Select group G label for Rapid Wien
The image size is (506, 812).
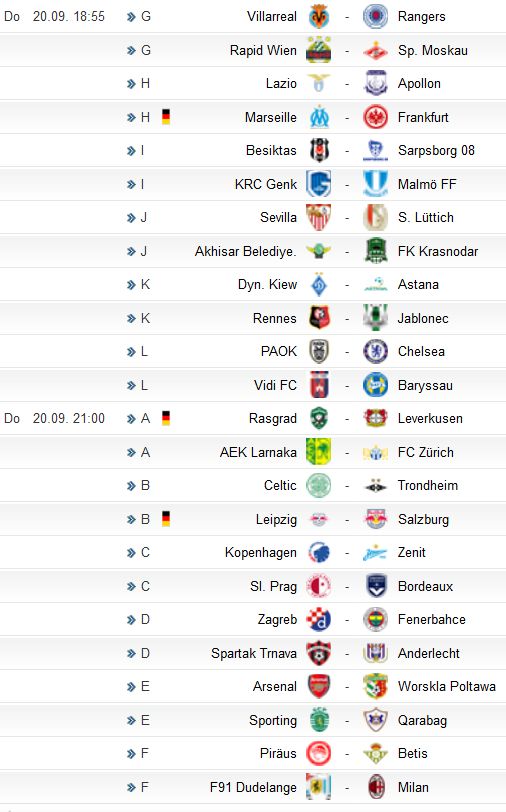tap(146, 50)
